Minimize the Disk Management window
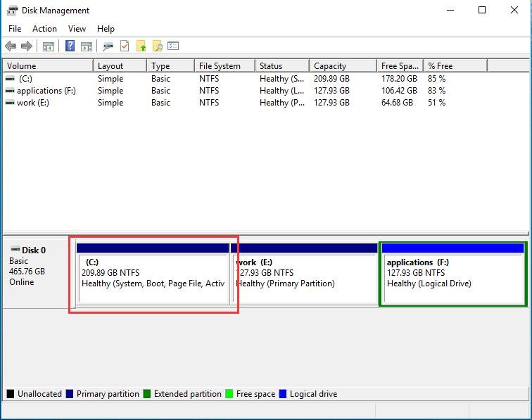Viewport: 532px width, 420px height. click(450, 10)
